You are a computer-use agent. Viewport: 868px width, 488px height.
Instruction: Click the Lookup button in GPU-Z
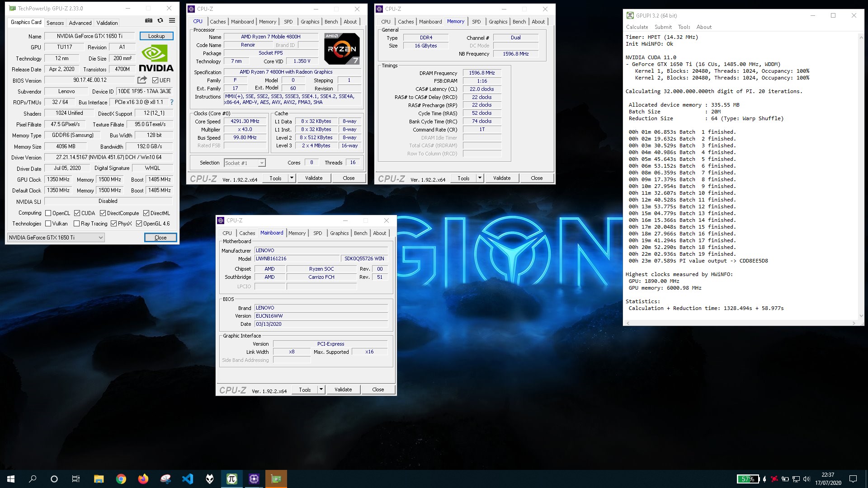point(156,36)
